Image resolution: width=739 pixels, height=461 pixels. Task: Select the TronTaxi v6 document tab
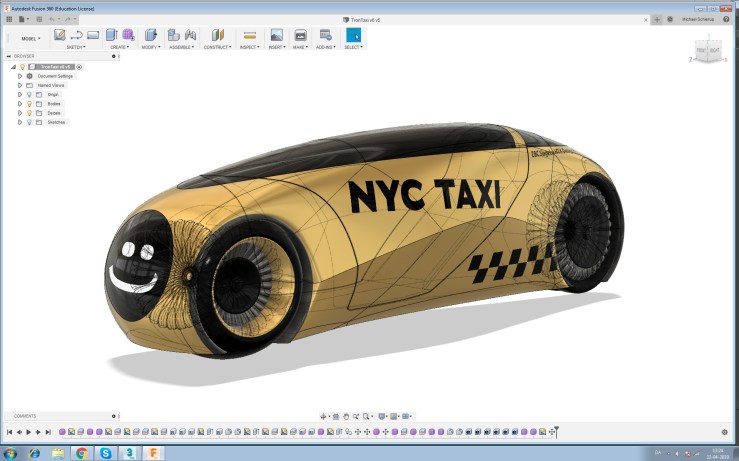[362, 20]
